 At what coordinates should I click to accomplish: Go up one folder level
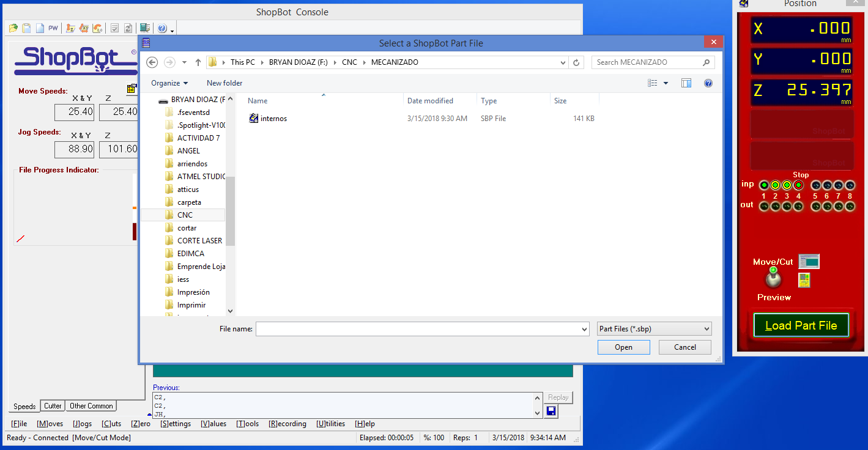(x=198, y=62)
